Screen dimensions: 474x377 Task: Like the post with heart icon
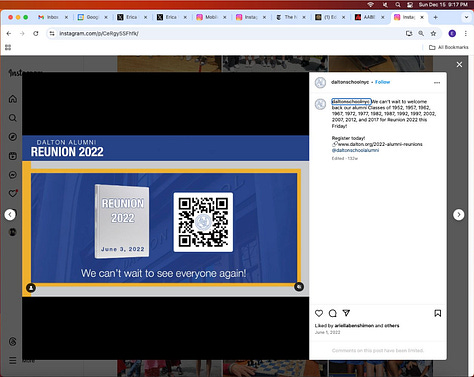[319, 313]
